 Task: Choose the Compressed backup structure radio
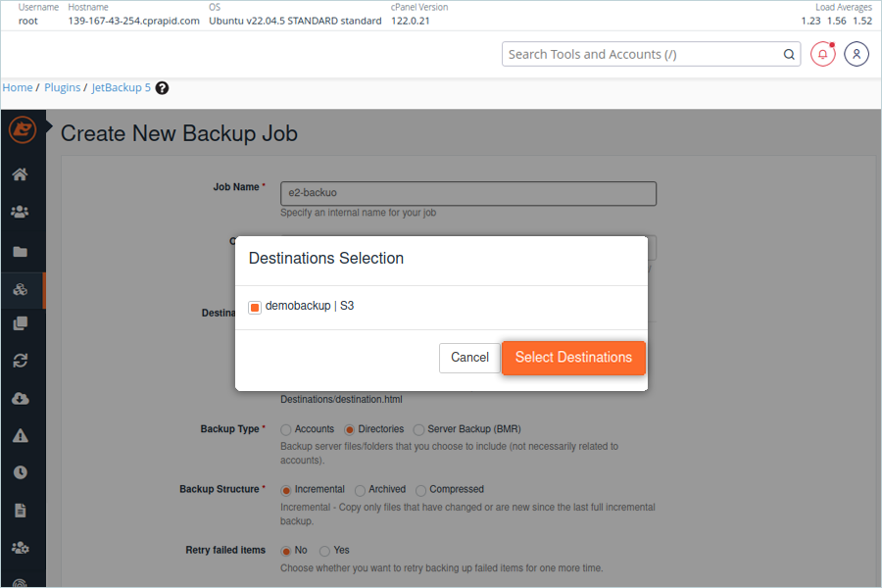420,490
